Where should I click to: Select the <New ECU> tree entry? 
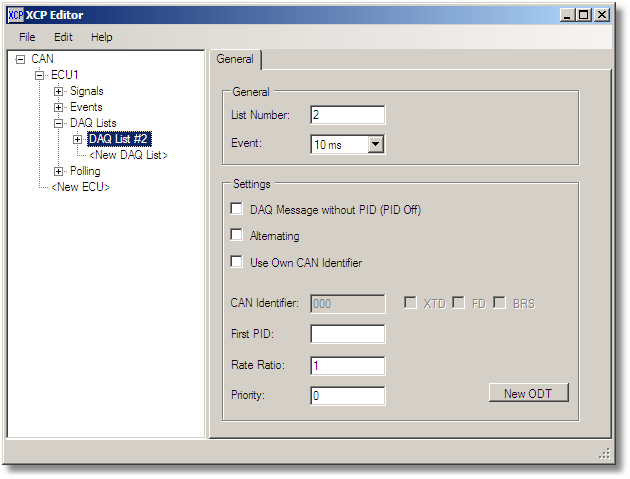[81, 188]
